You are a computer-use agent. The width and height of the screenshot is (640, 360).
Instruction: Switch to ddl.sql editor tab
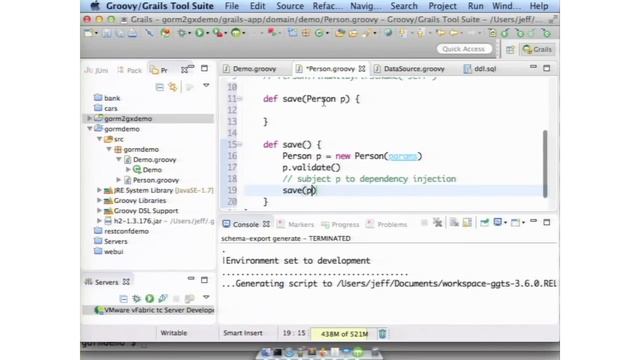pos(480,69)
